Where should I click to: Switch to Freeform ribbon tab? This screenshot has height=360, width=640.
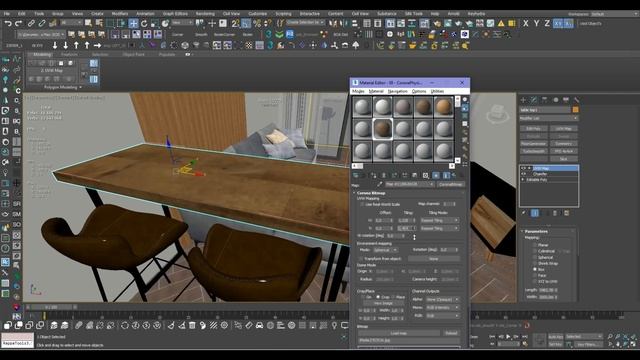click(x=69, y=54)
